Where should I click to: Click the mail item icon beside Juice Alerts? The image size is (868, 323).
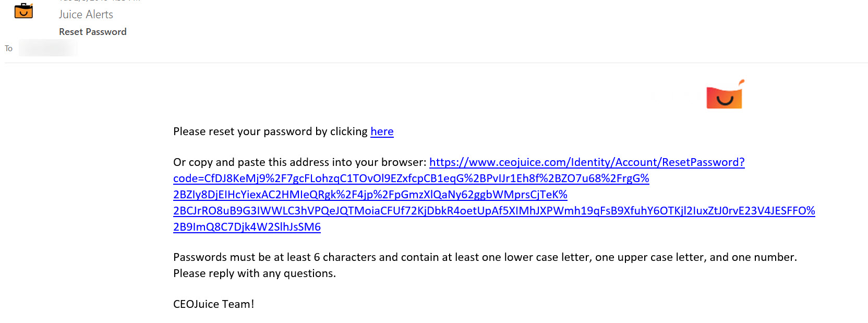pos(23,10)
